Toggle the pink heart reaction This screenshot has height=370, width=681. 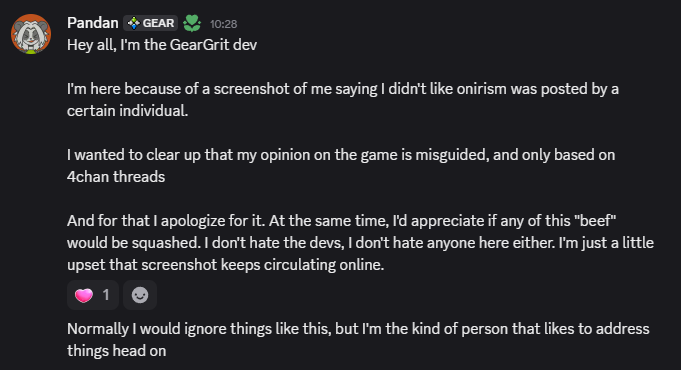(x=93, y=295)
